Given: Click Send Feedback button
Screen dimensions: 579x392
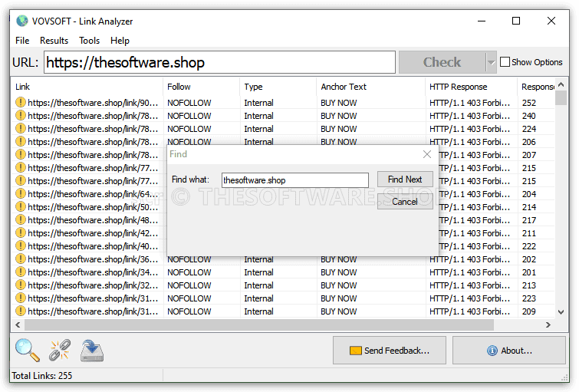Looking at the screenshot, I should click(390, 351).
